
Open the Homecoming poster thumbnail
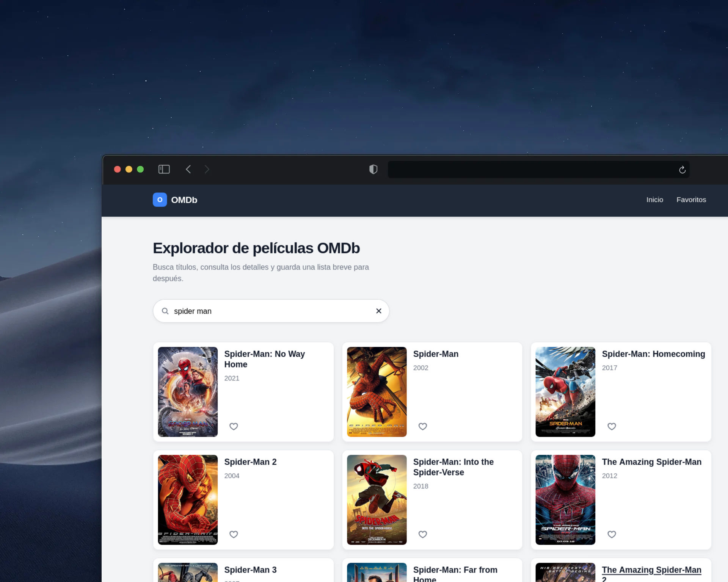pos(565,392)
